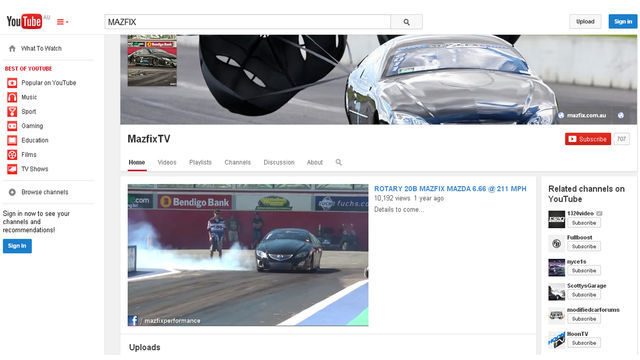The image size is (640, 360).
Task: Click the What To Watch home icon
Action: 12,49
